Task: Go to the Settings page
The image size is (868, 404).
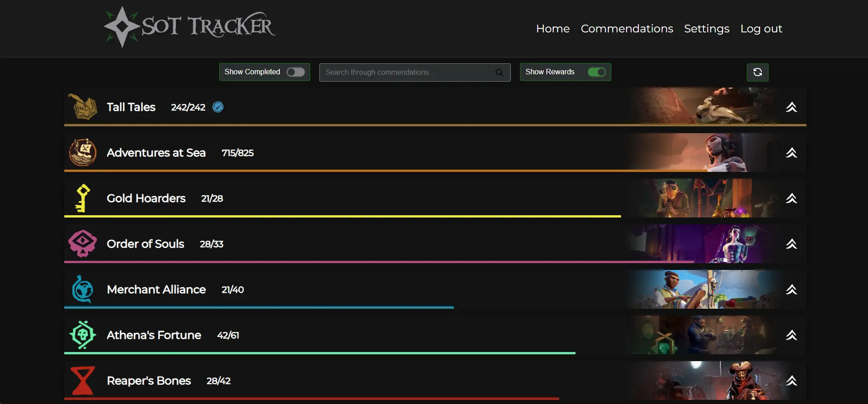Action: pyautogui.click(x=706, y=29)
